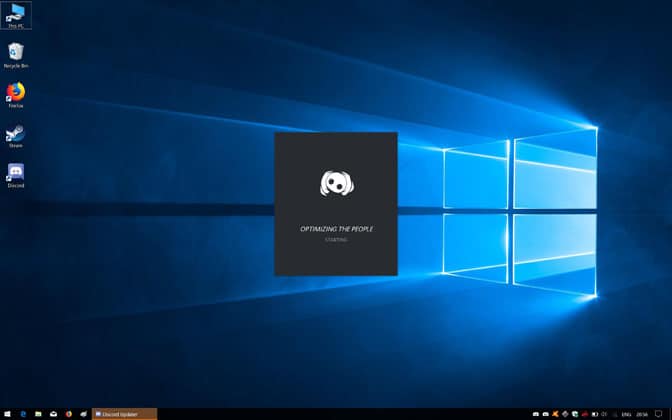Click the 'STARTING' status text in updater
The height and width of the screenshot is (420, 672).
336,240
